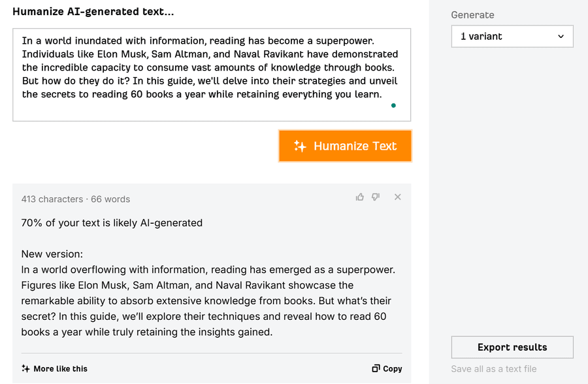Click the sparkle icon beside More like this
The width and height of the screenshot is (588, 384).
[x=25, y=368]
